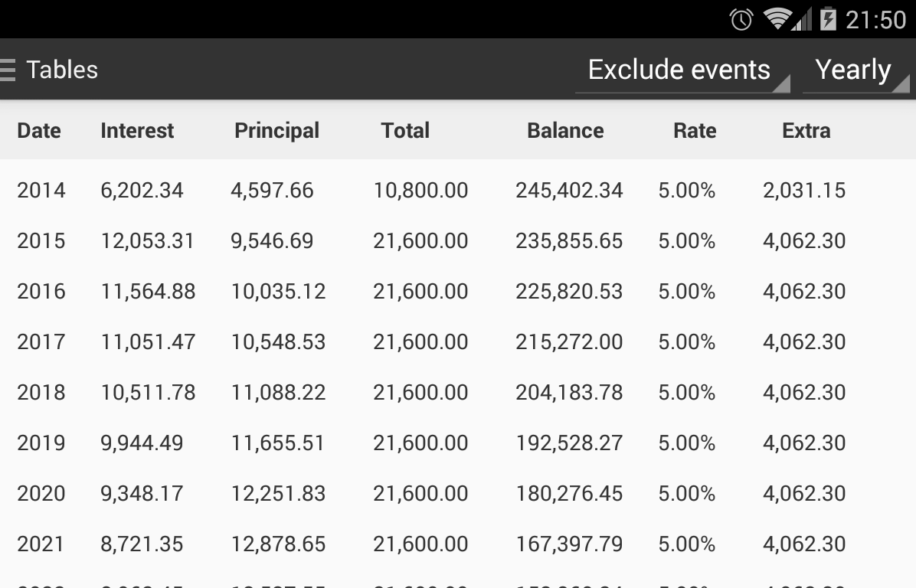
Task: Tap the Interest column header
Action: (137, 130)
